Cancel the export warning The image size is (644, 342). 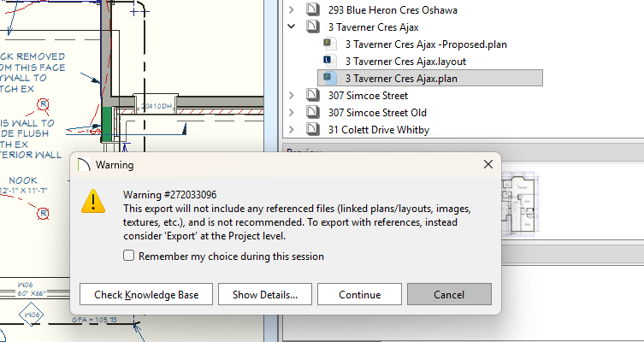point(449,294)
